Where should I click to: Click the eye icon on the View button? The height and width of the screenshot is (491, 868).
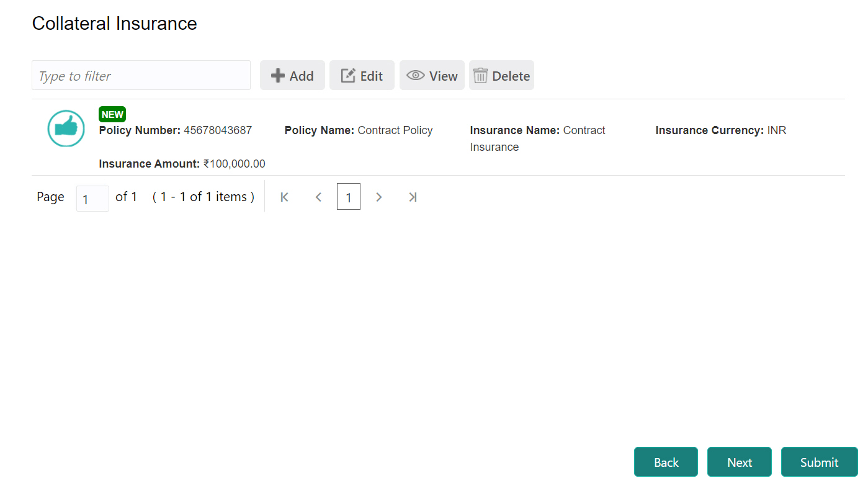coord(415,75)
